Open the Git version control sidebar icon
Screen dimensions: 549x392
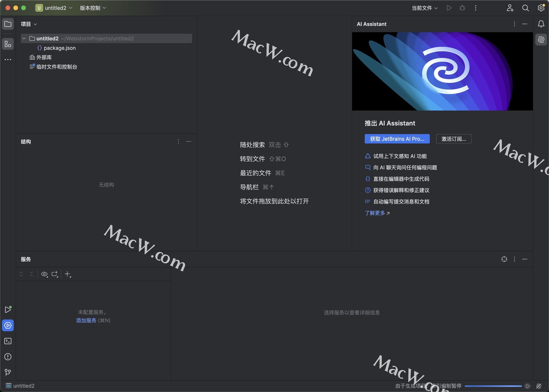point(8,372)
